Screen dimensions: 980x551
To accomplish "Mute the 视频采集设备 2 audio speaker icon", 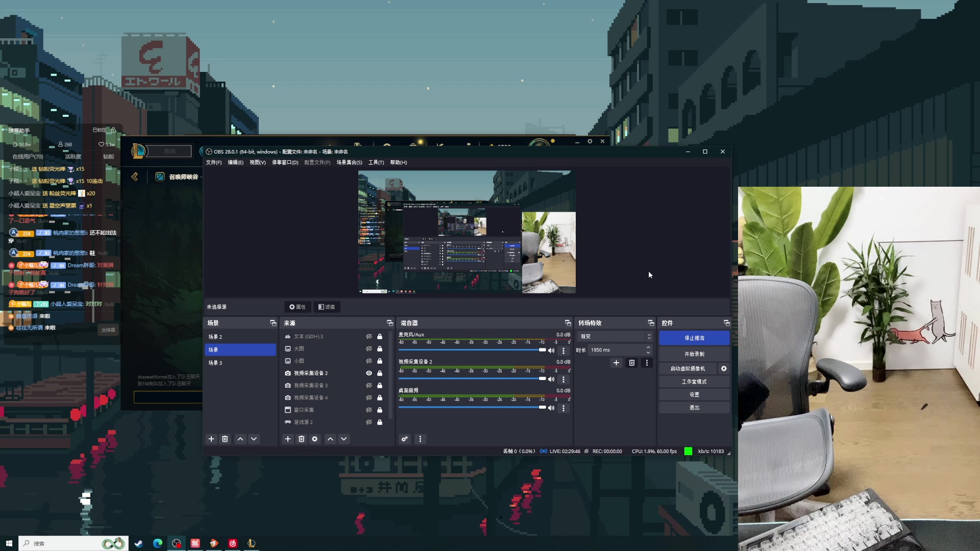I will (551, 379).
